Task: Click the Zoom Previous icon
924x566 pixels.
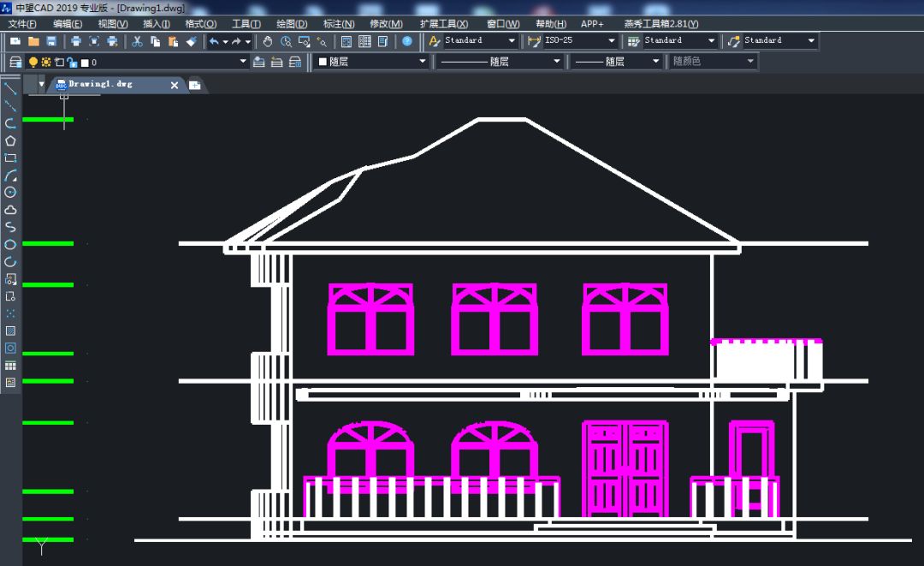Action: tap(322, 41)
